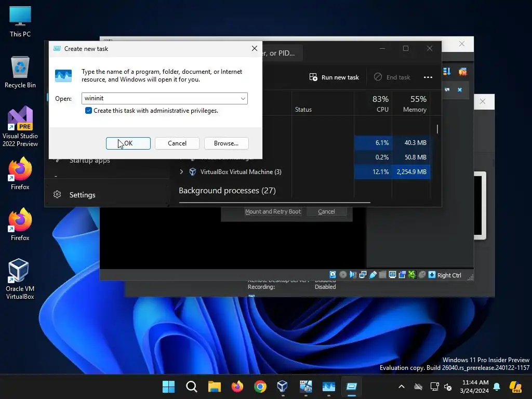Expand the VirtualBox Virtual Machine (3) group
This screenshot has width=532, height=399.
click(181, 171)
